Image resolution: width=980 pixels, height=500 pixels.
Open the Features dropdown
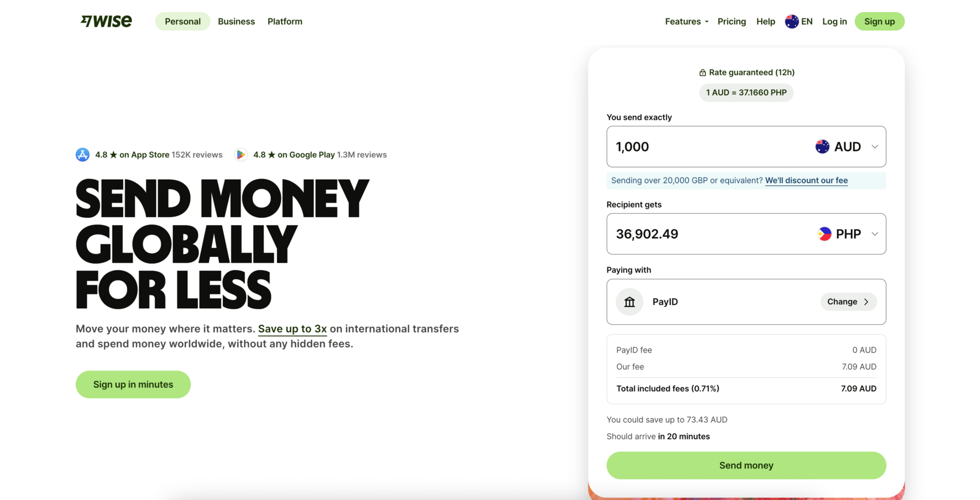tap(686, 21)
